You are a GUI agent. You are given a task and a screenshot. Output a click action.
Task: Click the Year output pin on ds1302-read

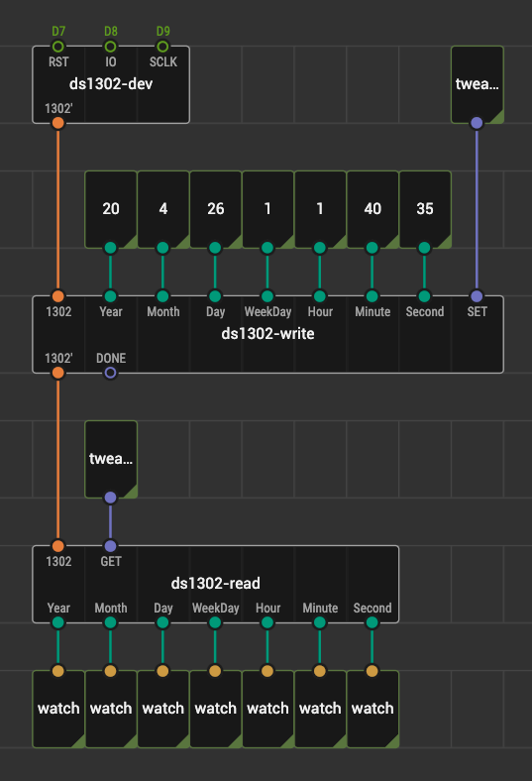click(58, 622)
